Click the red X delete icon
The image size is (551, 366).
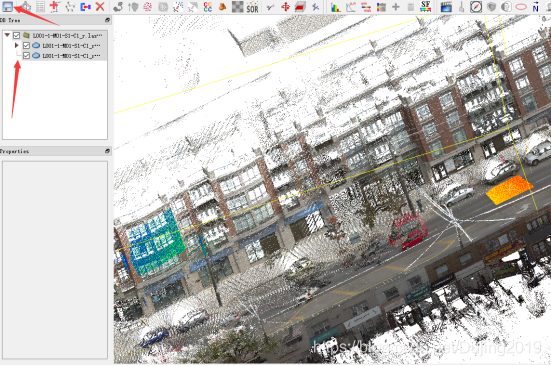click(100, 6)
